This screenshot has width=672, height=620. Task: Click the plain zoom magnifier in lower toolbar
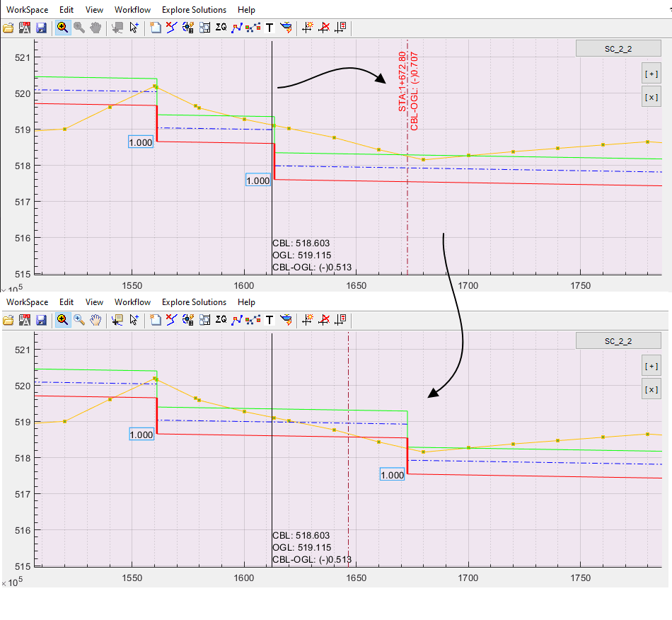click(x=79, y=321)
